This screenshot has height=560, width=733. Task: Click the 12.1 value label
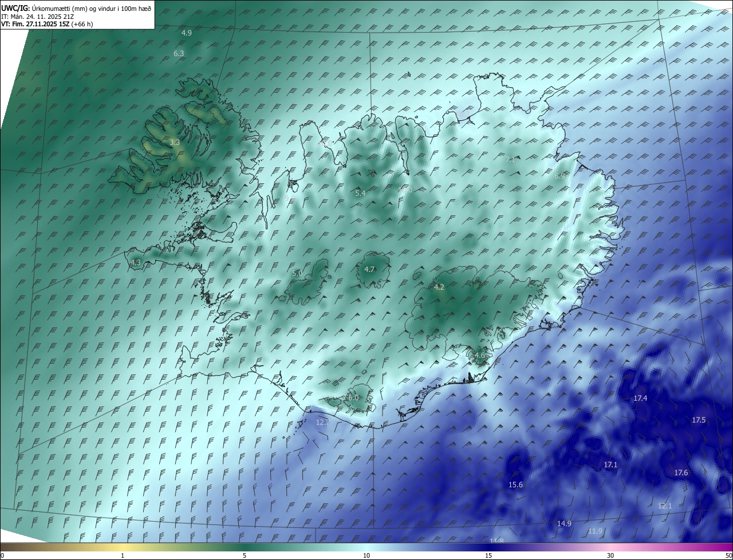[665, 506]
